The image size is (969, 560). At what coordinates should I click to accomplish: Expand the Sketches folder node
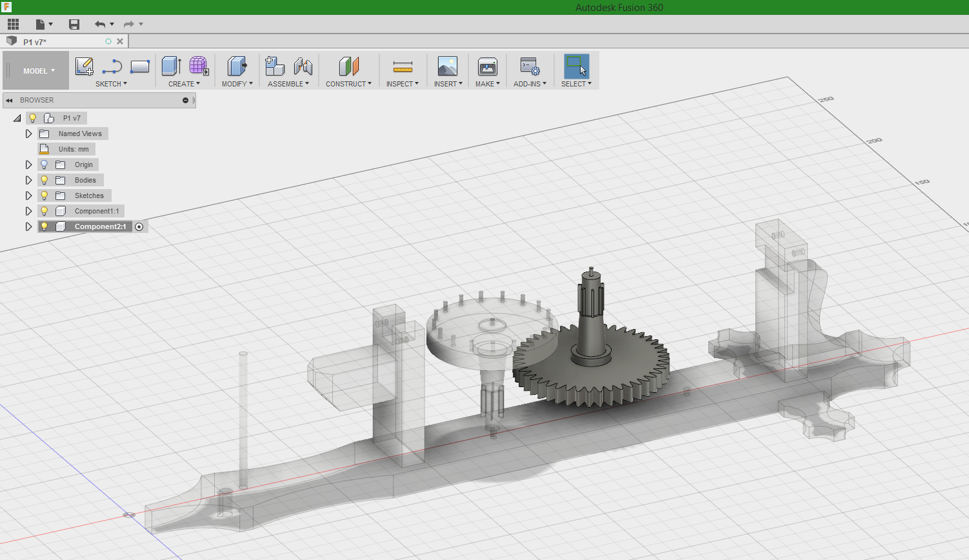(28, 195)
